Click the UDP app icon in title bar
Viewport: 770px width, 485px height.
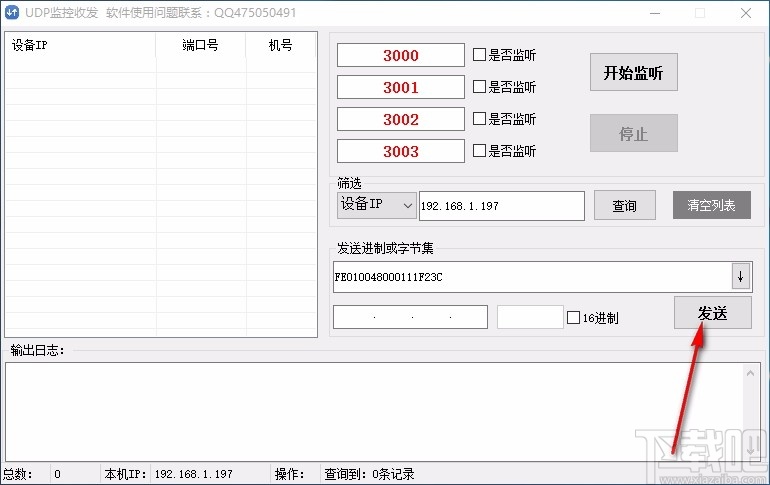point(12,12)
